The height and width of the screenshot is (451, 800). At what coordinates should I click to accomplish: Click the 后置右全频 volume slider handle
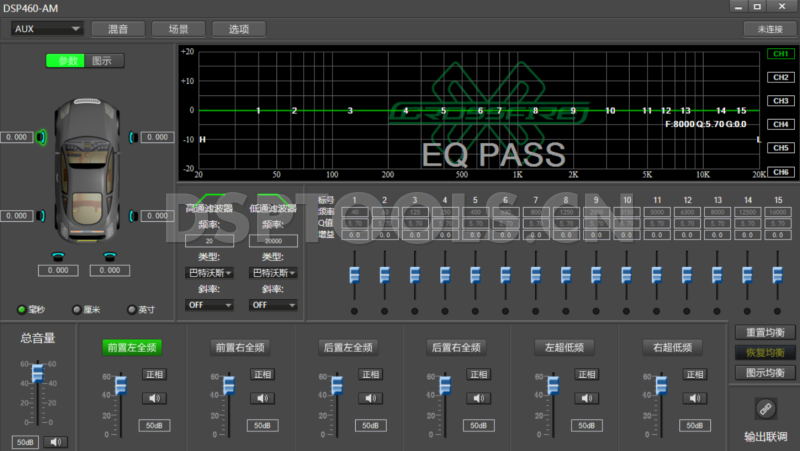tap(445, 385)
